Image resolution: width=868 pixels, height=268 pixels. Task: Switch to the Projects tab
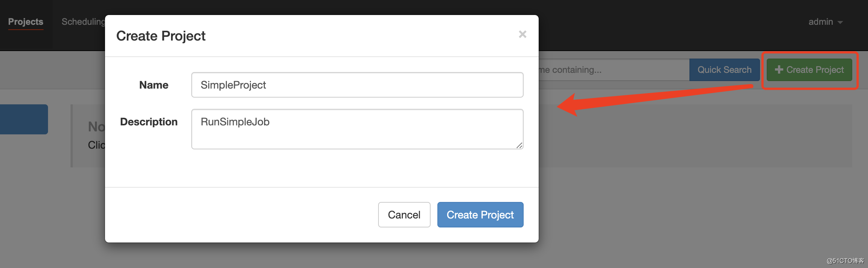pyautogui.click(x=26, y=22)
